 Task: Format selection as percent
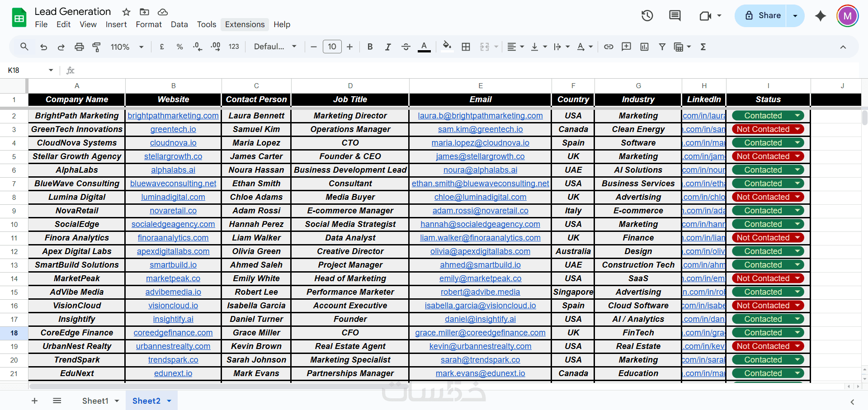coord(179,47)
